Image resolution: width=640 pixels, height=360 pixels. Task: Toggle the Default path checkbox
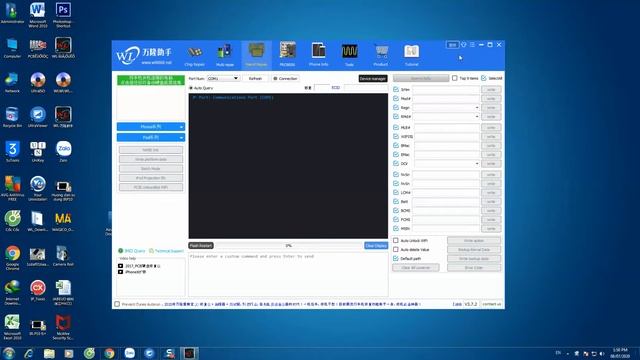pyautogui.click(x=396, y=258)
